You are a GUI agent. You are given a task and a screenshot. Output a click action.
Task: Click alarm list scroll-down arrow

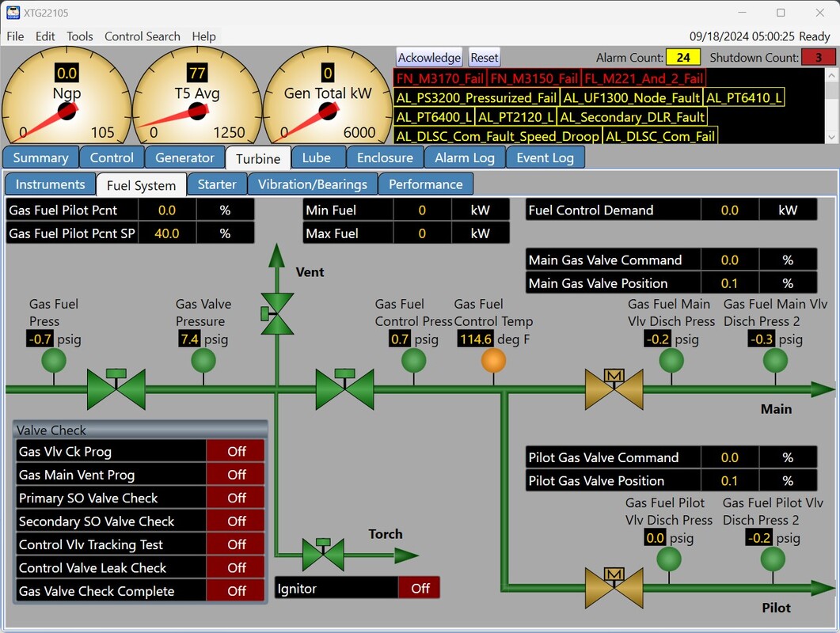(831, 137)
